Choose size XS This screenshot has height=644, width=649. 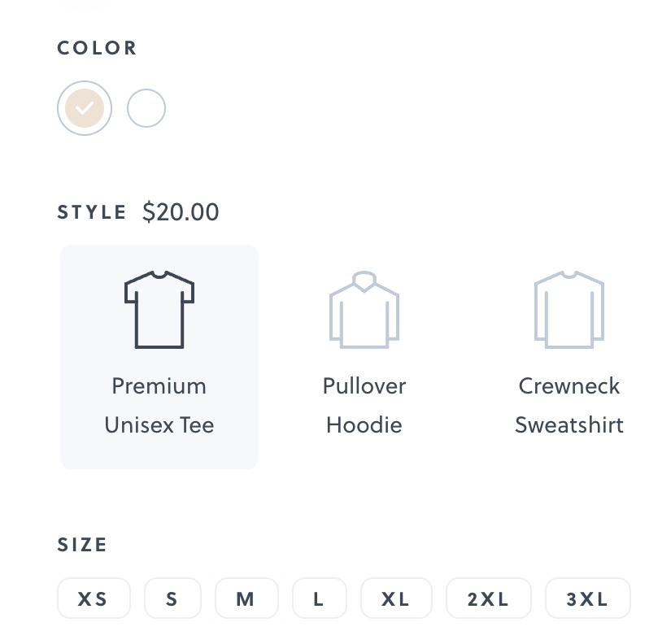click(94, 599)
